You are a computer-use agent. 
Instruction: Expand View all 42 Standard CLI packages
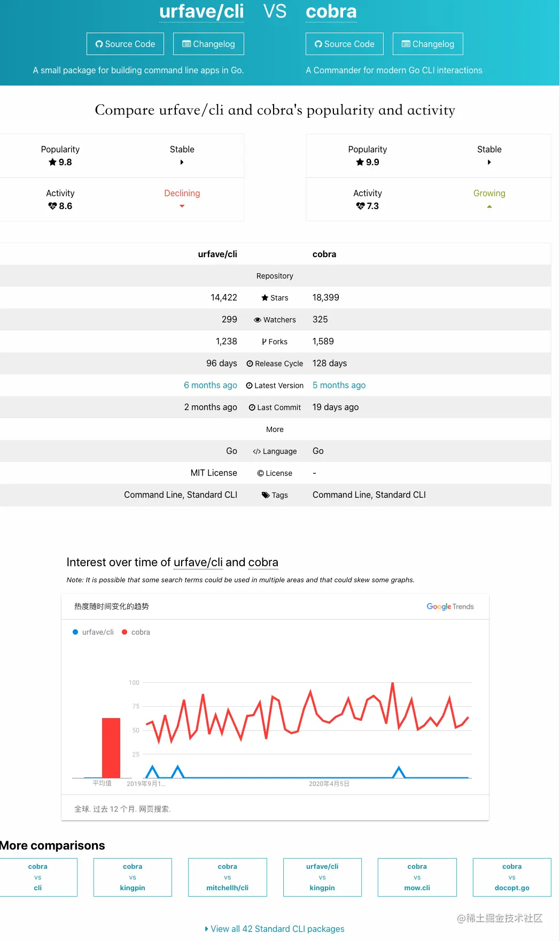[x=275, y=929]
